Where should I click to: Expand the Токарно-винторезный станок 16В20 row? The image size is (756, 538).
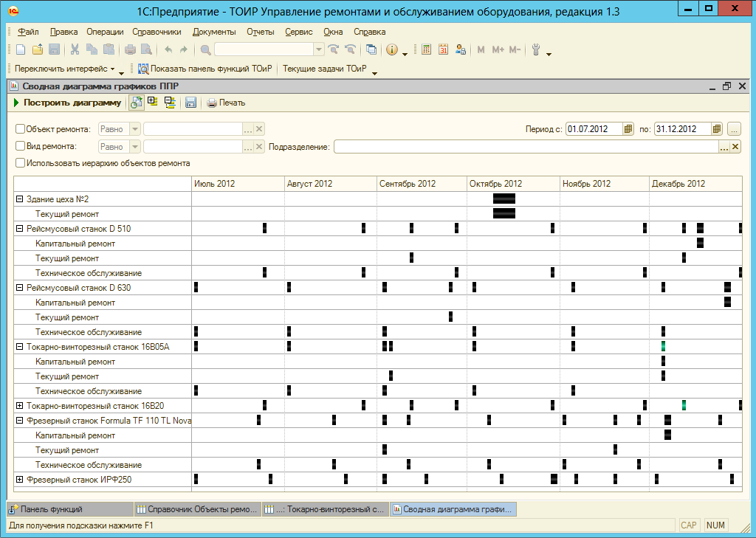(19, 406)
